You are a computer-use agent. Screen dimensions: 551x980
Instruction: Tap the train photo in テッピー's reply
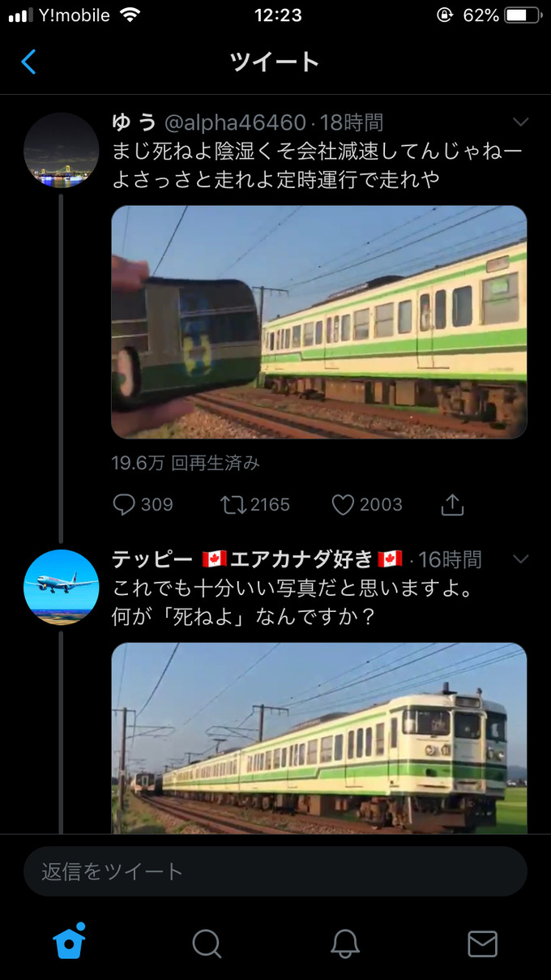(x=319, y=738)
